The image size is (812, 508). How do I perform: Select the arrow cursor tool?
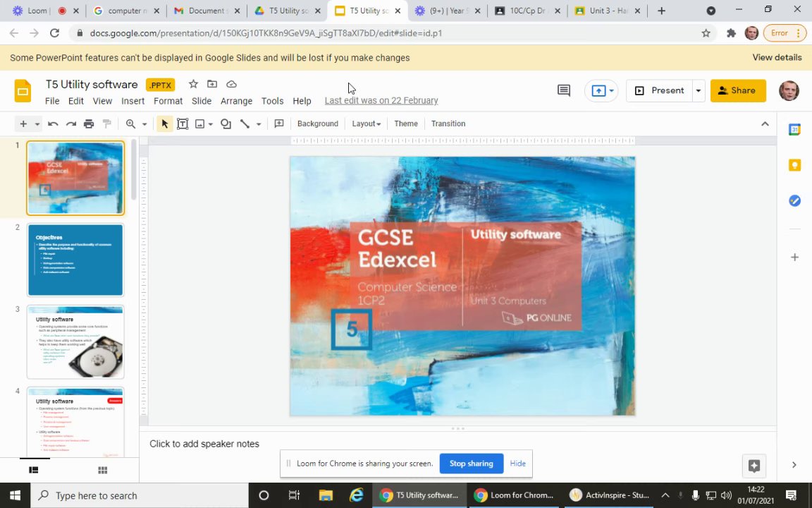click(x=165, y=124)
